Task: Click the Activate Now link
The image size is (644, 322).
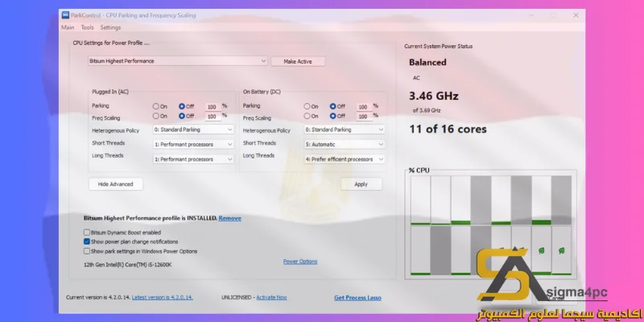Action: (271, 297)
